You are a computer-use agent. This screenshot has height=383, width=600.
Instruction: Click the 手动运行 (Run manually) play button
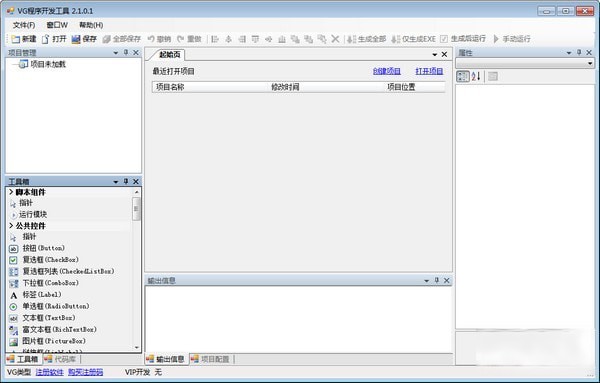tap(512, 39)
